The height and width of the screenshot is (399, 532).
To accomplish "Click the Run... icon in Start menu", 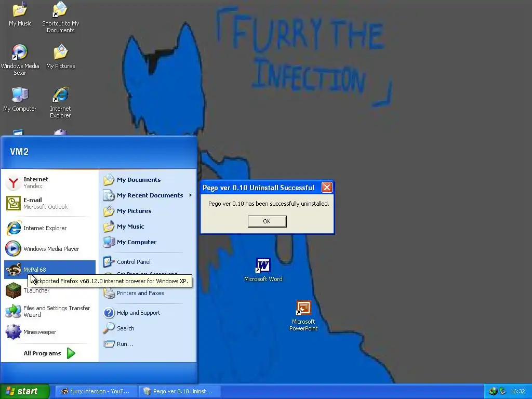I will click(109, 344).
